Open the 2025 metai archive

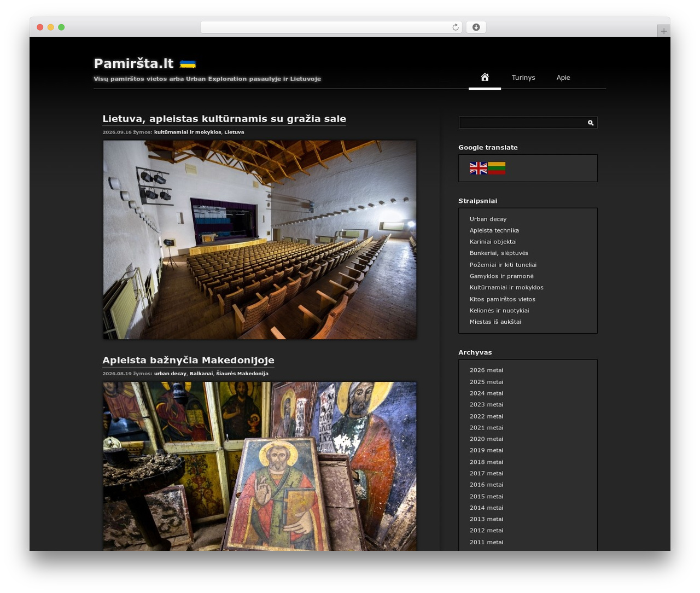(486, 382)
